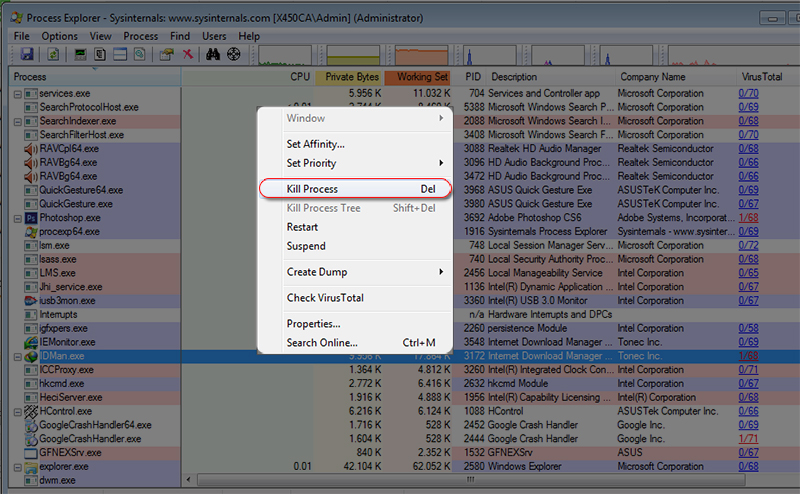The height and width of the screenshot is (494, 800).
Task: Click the icon beside GoogleCrashHandler64.exe
Action: [x=31, y=425]
